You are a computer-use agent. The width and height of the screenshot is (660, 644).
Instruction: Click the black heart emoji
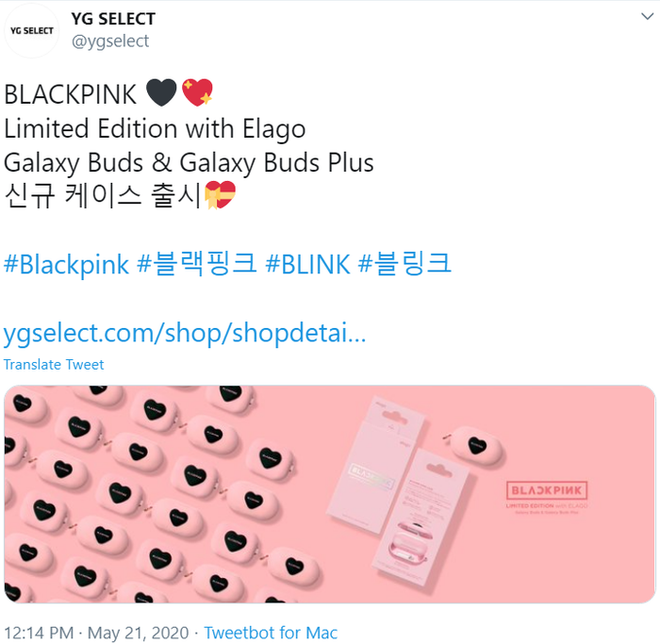pos(161,92)
